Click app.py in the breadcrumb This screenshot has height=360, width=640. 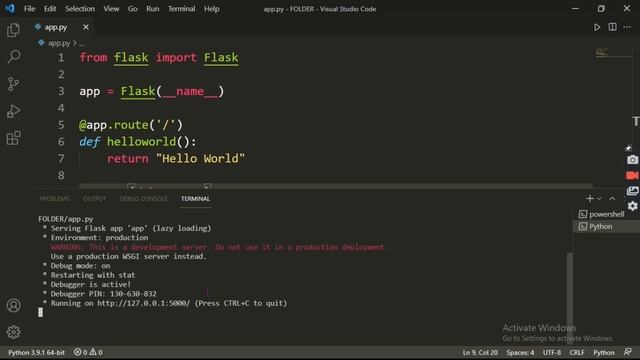click(x=59, y=43)
